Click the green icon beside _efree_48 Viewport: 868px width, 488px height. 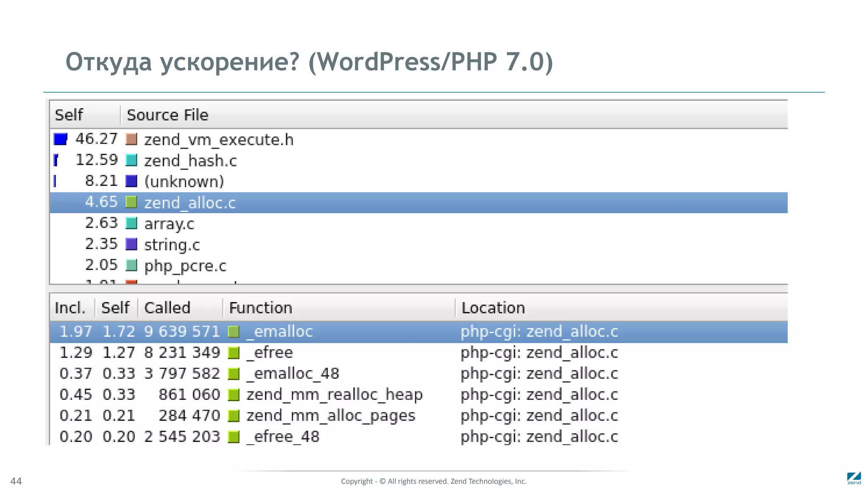234,437
